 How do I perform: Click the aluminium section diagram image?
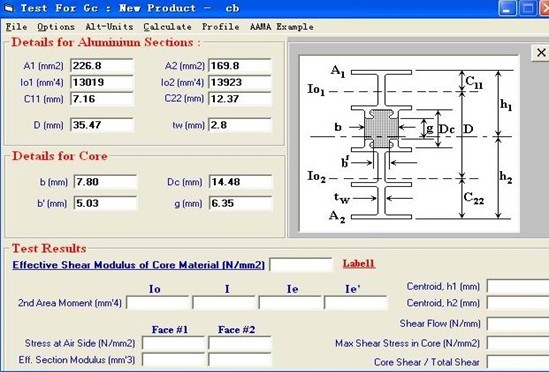[x=409, y=144]
